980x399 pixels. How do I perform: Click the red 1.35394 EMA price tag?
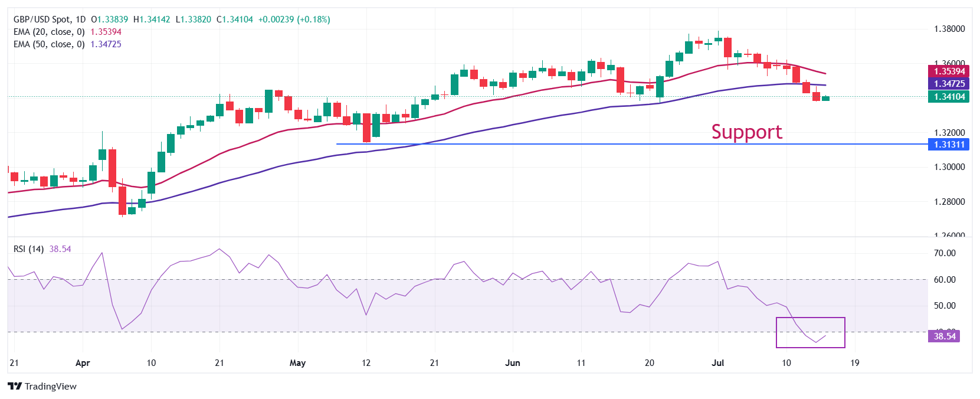948,71
